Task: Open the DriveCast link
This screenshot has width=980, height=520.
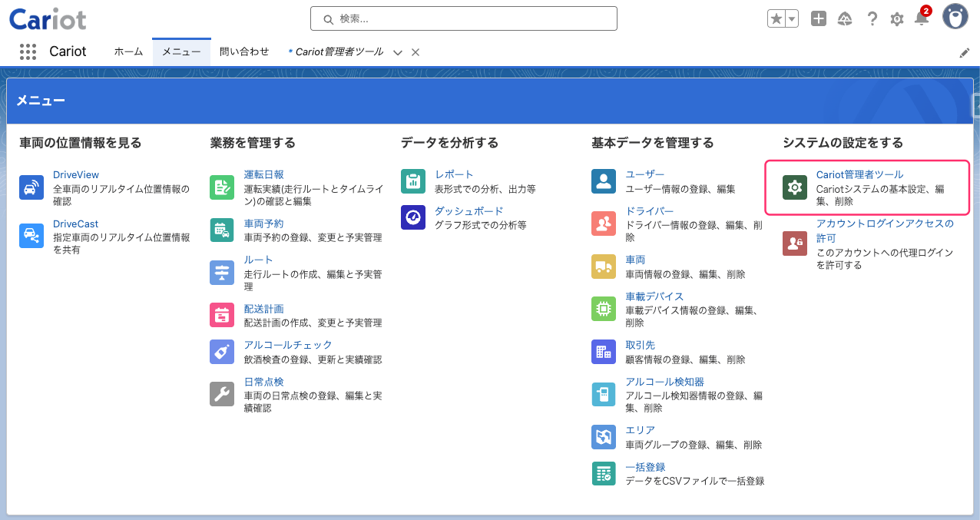Action: tap(76, 224)
